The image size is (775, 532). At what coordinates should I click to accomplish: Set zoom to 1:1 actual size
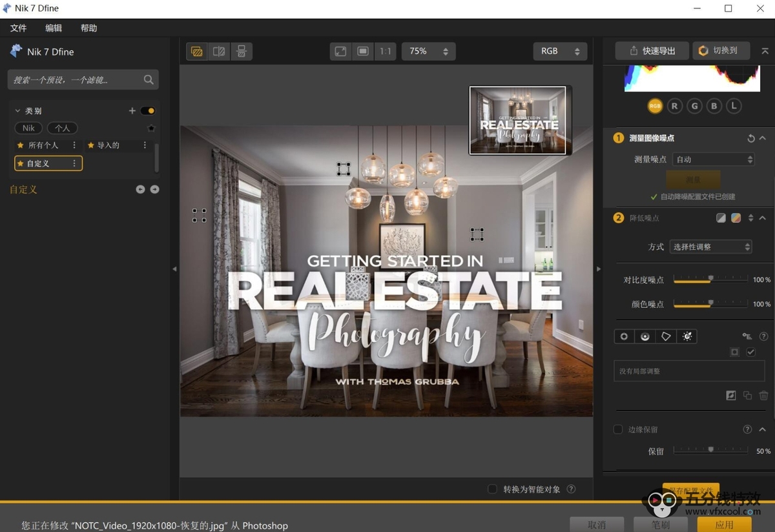tap(386, 52)
